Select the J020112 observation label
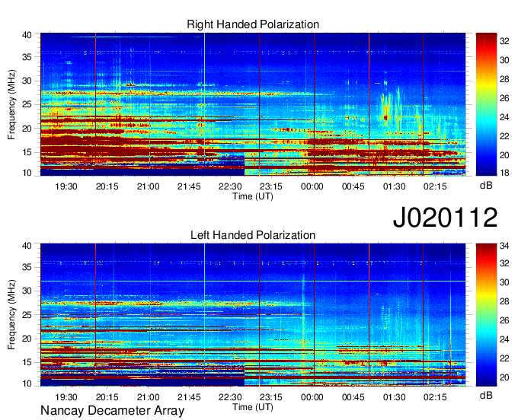This screenshot has height=420, width=518. 445,217
